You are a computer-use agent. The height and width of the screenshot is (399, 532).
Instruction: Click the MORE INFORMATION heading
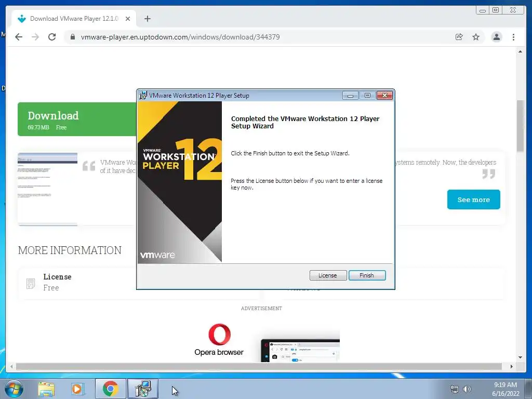point(70,250)
